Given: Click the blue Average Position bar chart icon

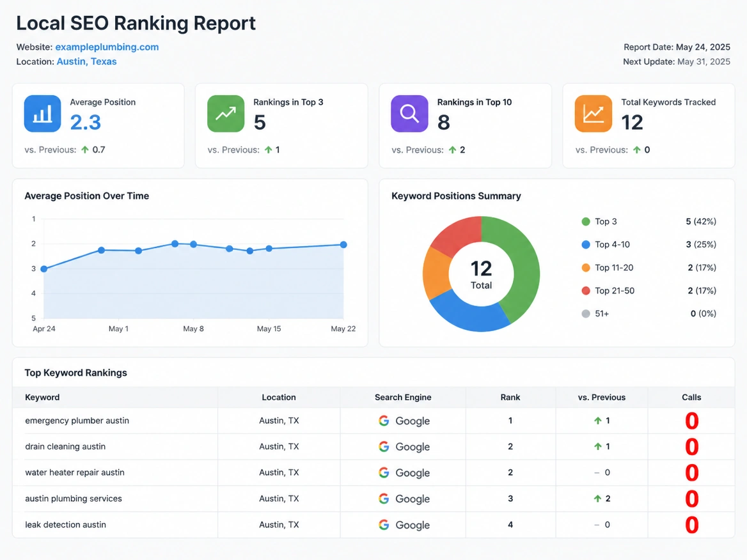Looking at the screenshot, I should [x=42, y=114].
